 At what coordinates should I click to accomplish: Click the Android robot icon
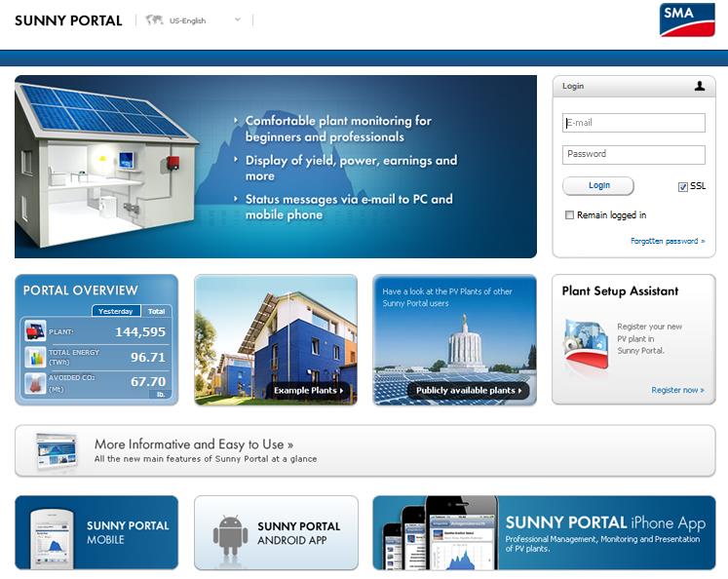pos(230,535)
